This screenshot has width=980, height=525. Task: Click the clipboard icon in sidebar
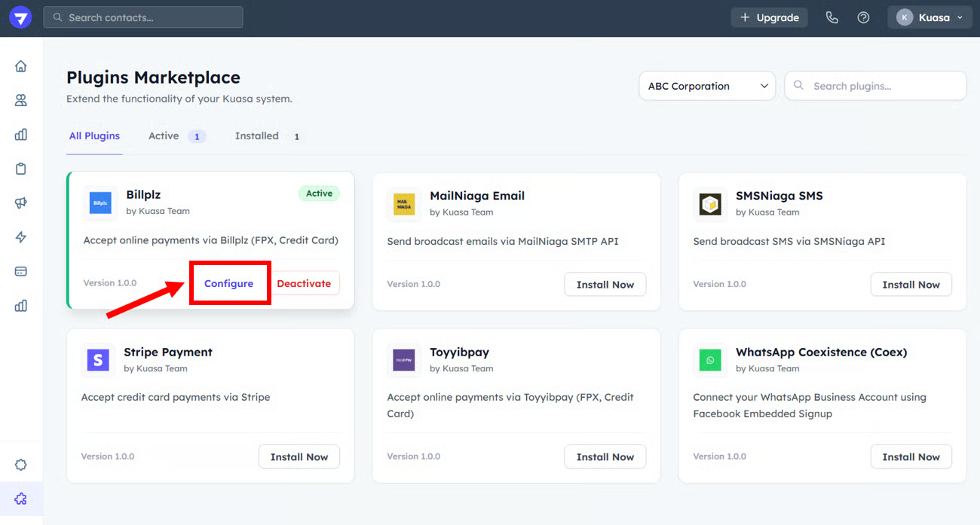pyautogui.click(x=21, y=169)
